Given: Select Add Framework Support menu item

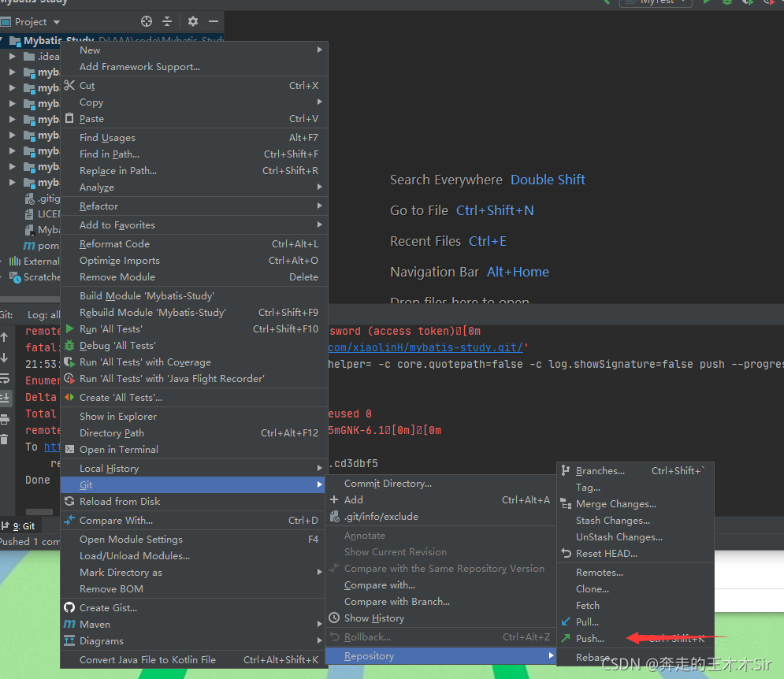Looking at the screenshot, I should pos(194,66).
